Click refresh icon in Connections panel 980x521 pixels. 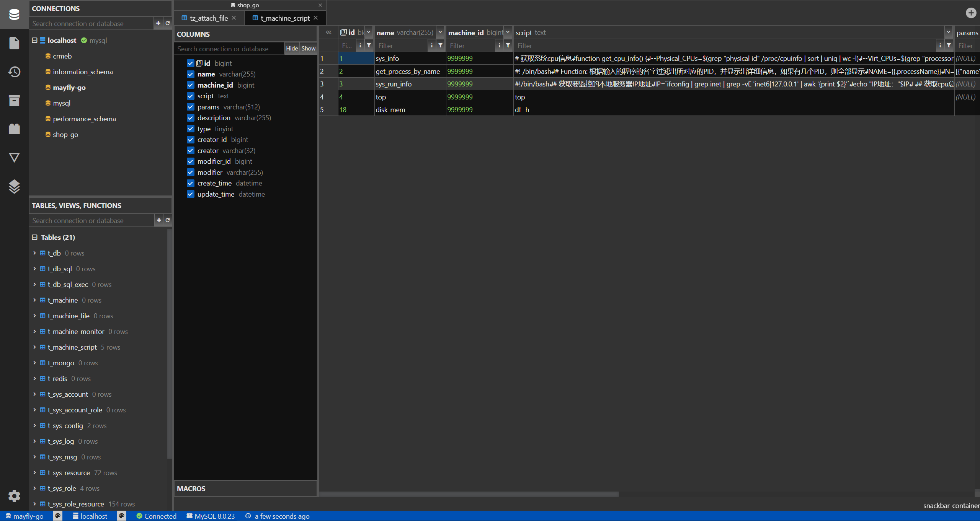(x=168, y=23)
